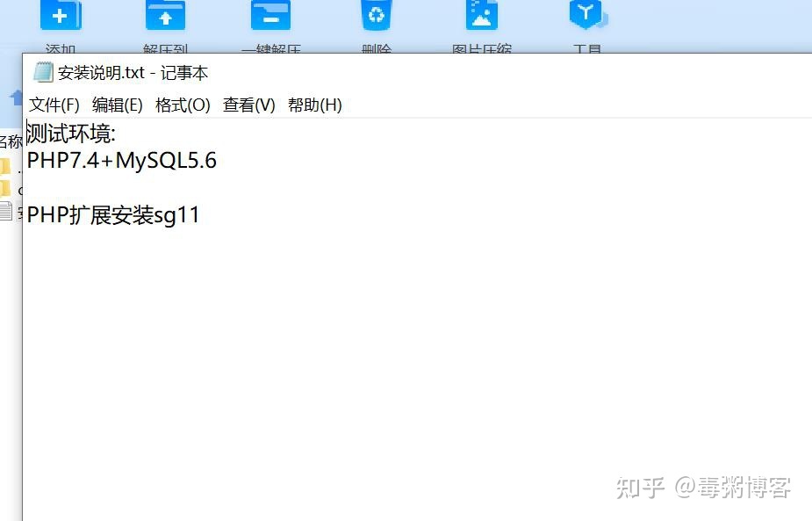Image resolution: width=812 pixels, height=521 pixels.
Task: Click the 删除 (Delete) trash icon
Action: click(x=377, y=15)
